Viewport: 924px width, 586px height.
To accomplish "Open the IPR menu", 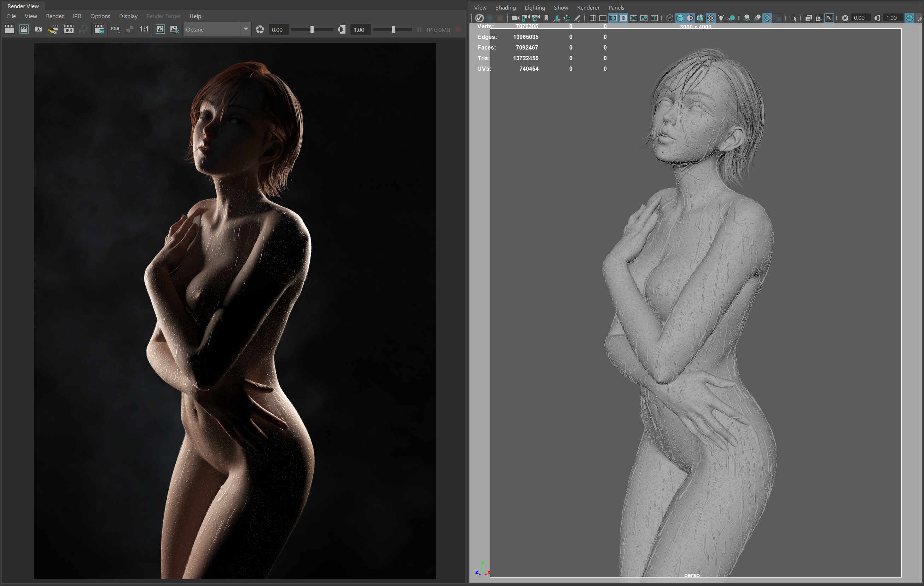I will (x=77, y=16).
